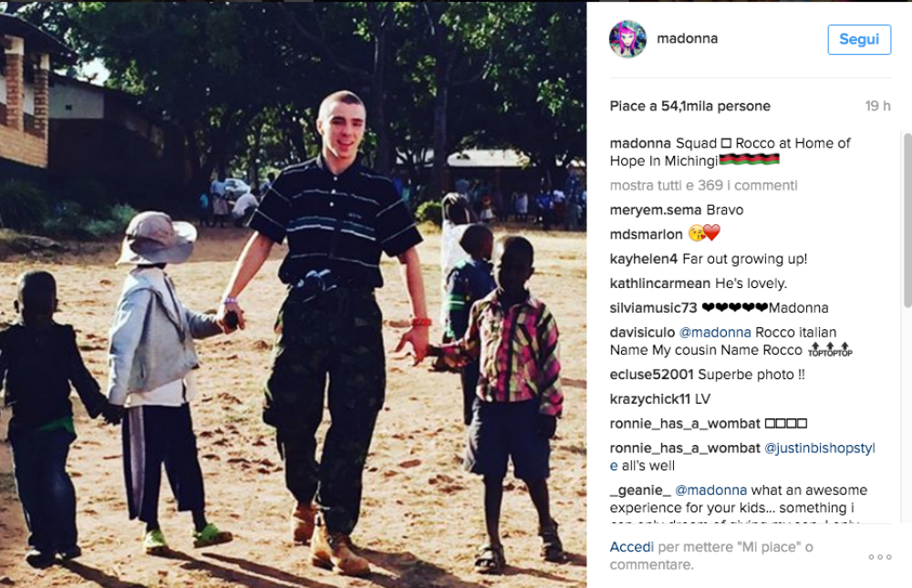Screen dimensions: 912x588
Task: Expand all 369 comments link
Action: pos(703,186)
